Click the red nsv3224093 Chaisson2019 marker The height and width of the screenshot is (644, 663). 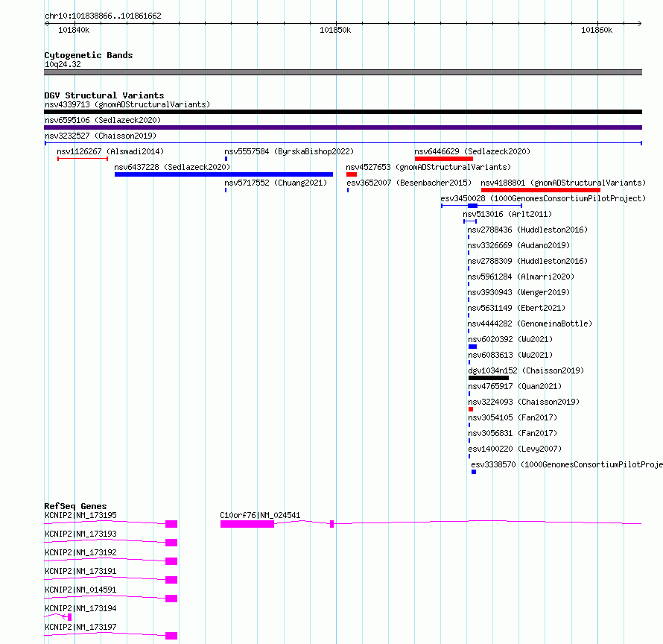click(471, 409)
